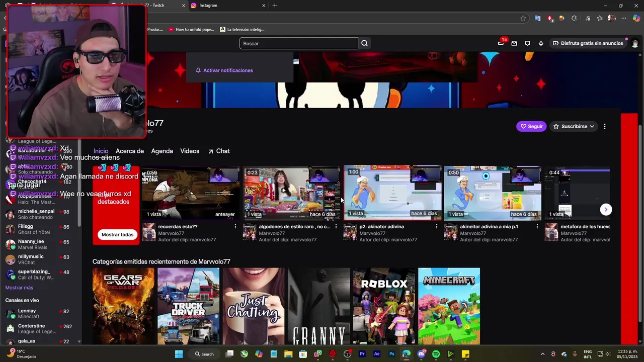Open ENG INTL language switcher
Screen dimensions: 644x362
588,354
